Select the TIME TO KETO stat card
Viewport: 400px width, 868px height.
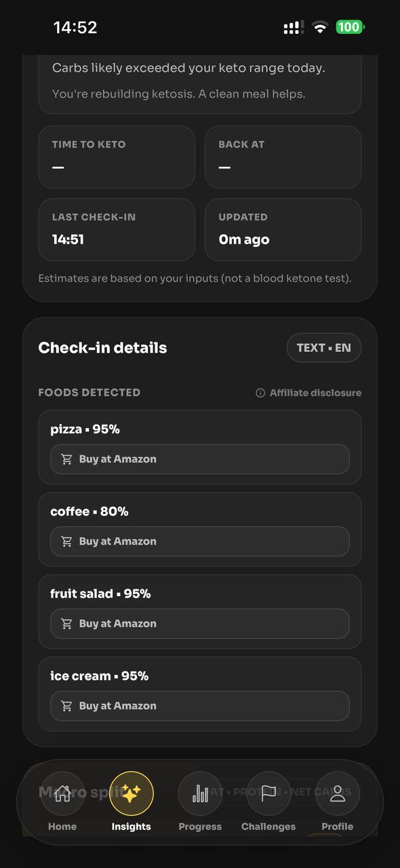point(117,157)
